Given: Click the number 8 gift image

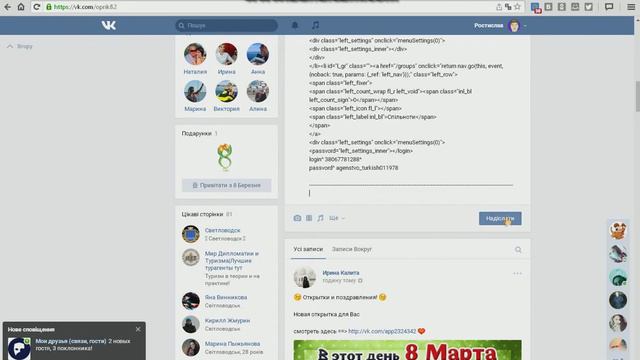Looking at the screenshot, I should tap(225, 157).
